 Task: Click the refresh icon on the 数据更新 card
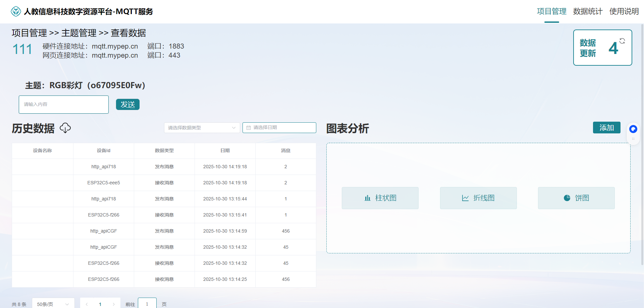click(x=623, y=41)
